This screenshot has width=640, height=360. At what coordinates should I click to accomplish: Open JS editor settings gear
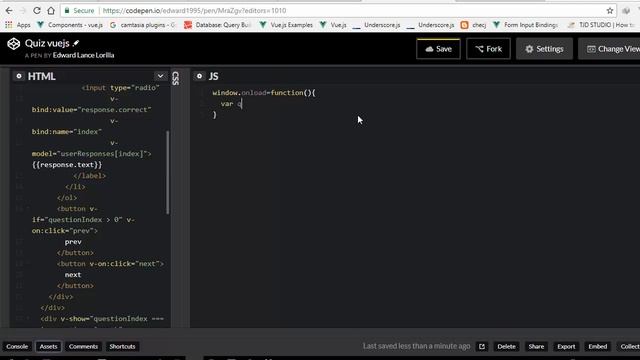point(199,76)
